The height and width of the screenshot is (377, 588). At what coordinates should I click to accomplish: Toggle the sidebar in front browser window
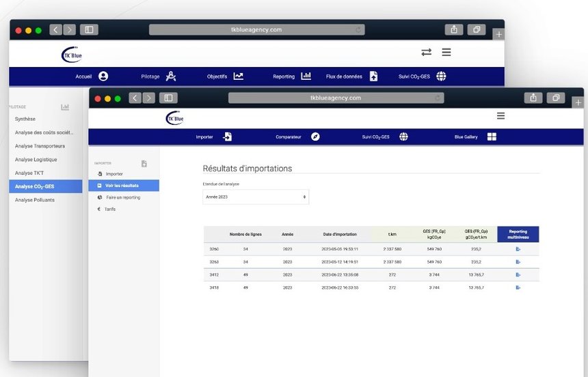pos(168,98)
